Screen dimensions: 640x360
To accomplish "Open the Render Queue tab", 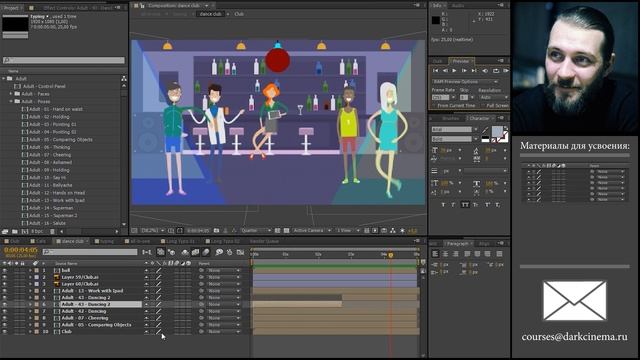I will [264, 241].
